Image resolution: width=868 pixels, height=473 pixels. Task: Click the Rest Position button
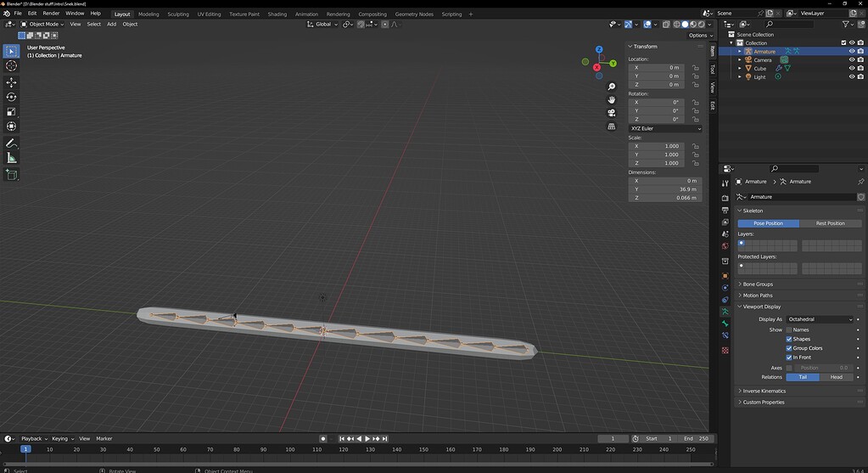click(x=831, y=223)
